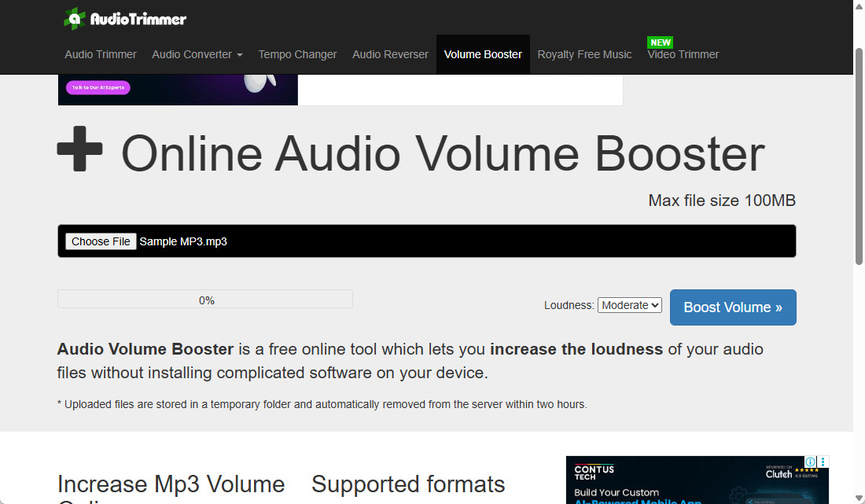
Task: Click the green NEW badge above Video Trimmer
Action: (660, 42)
